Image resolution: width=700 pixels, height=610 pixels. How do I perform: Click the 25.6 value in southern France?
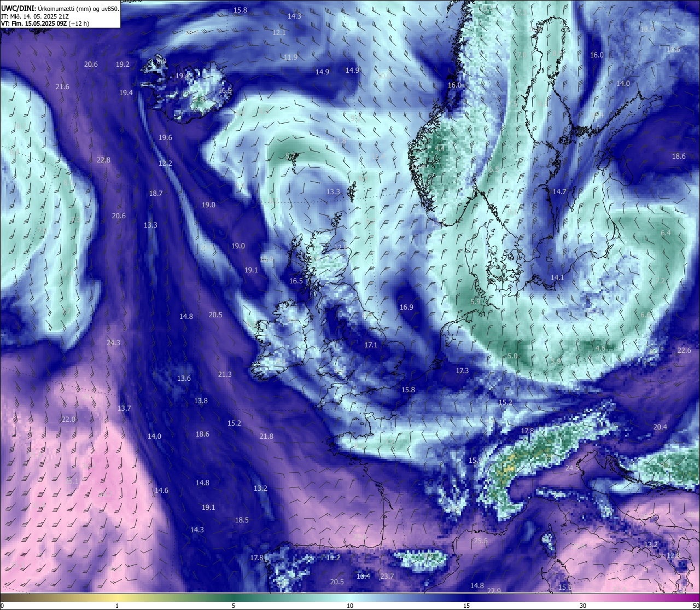coord(481,541)
